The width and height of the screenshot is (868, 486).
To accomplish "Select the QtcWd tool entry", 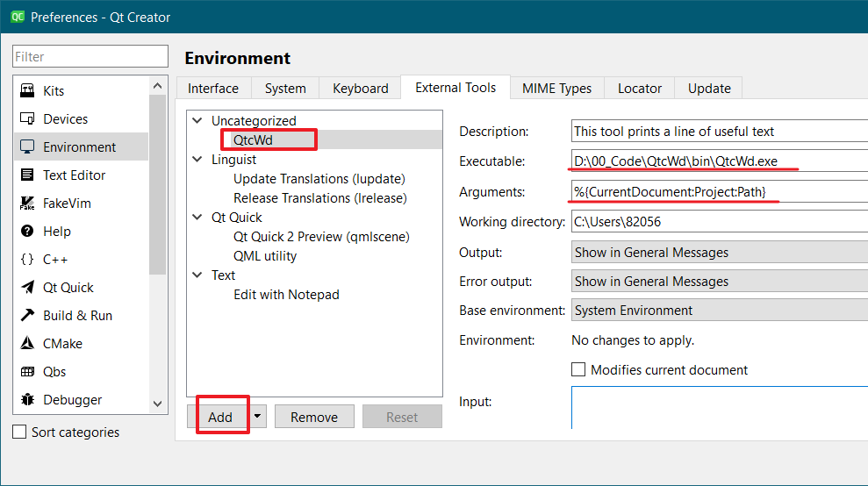I will (x=253, y=139).
